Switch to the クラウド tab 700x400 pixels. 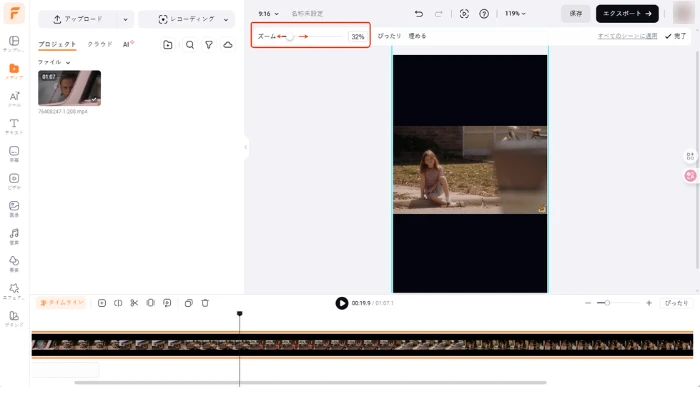[x=100, y=45]
